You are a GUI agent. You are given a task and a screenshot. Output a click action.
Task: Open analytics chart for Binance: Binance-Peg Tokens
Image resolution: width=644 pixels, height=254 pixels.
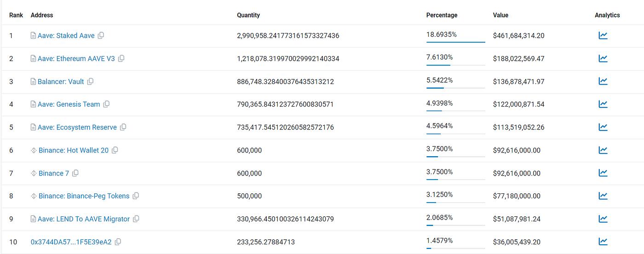(603, 196)
